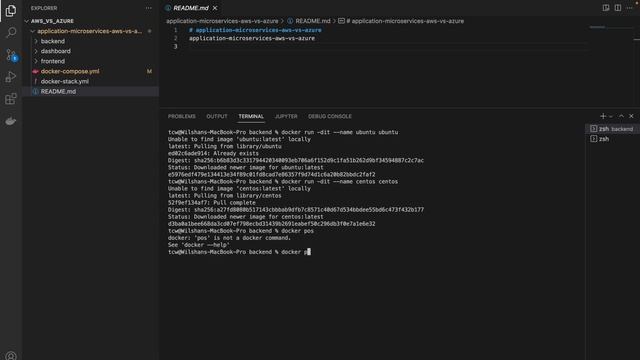Click line 2 text in editor
This screenshot has width=640, height=360.
(x=252, y=38)
